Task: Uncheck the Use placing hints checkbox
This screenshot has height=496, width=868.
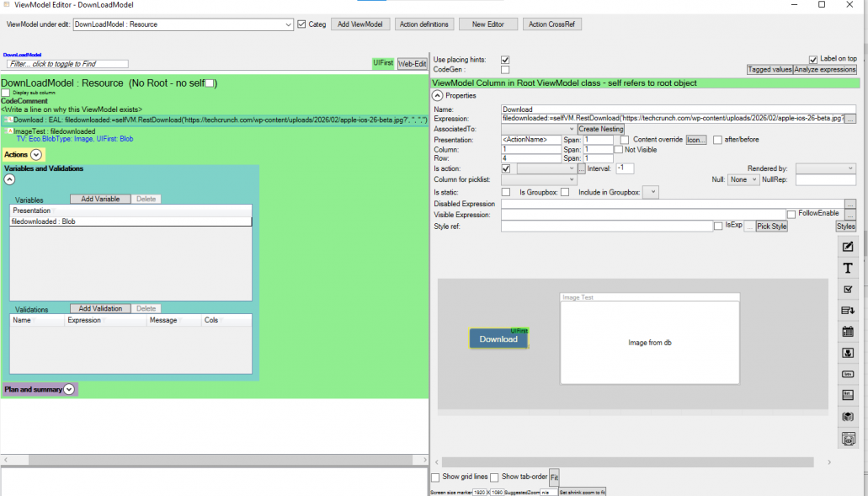Action: point(505,60)
